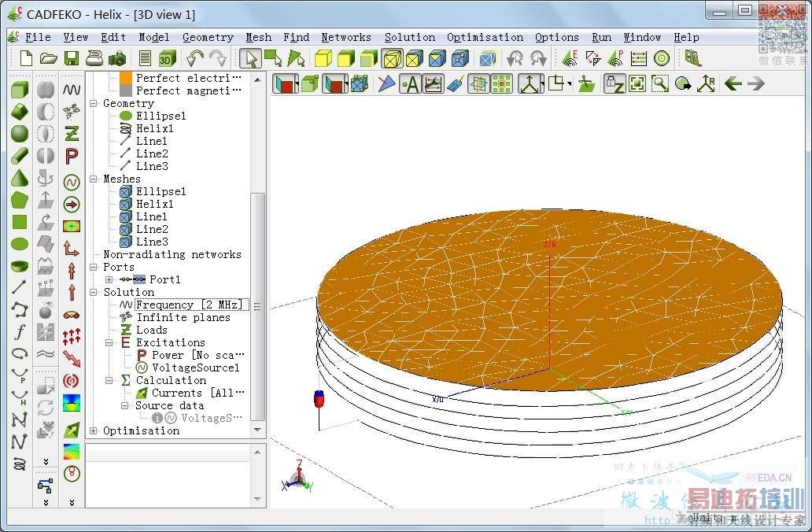Create a paraboloid from the left toolbar
The height and width of the screenshot is (532, 812).
point(20,266)
